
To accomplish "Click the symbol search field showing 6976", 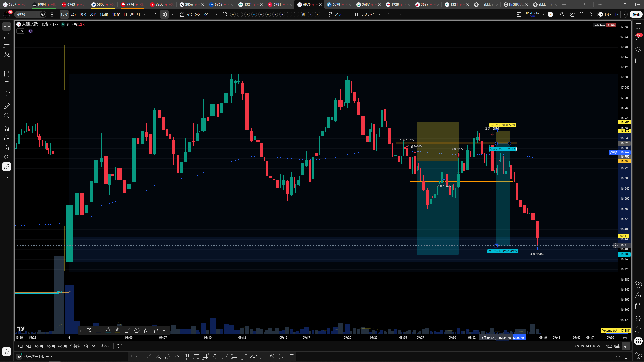I will click(30, 14).
